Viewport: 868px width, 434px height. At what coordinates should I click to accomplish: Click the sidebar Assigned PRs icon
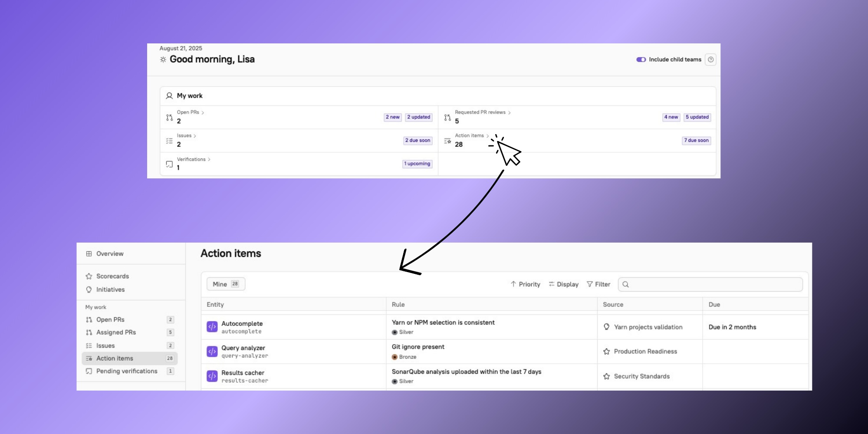89,332
